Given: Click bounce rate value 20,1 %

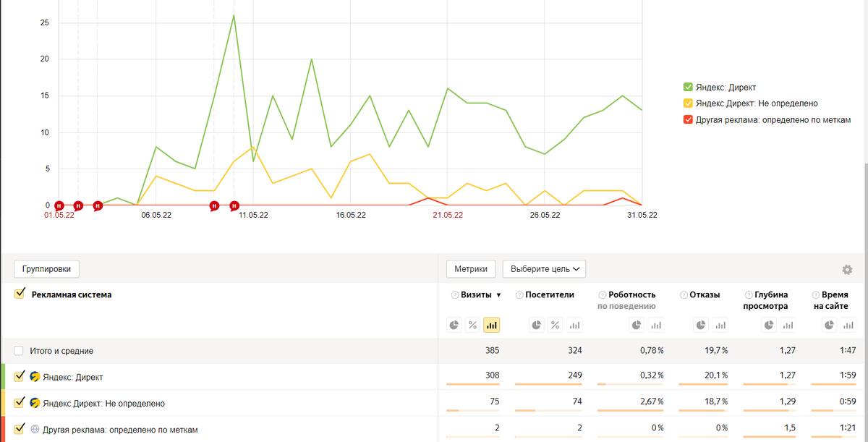Looking at the screenshot, I should 715,376.
